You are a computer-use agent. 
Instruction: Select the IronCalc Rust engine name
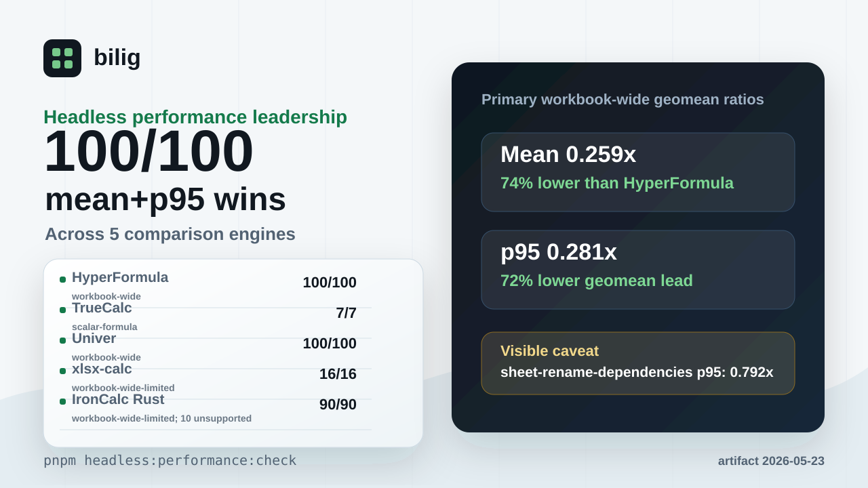pyautogui.click(x=118, y=399)
